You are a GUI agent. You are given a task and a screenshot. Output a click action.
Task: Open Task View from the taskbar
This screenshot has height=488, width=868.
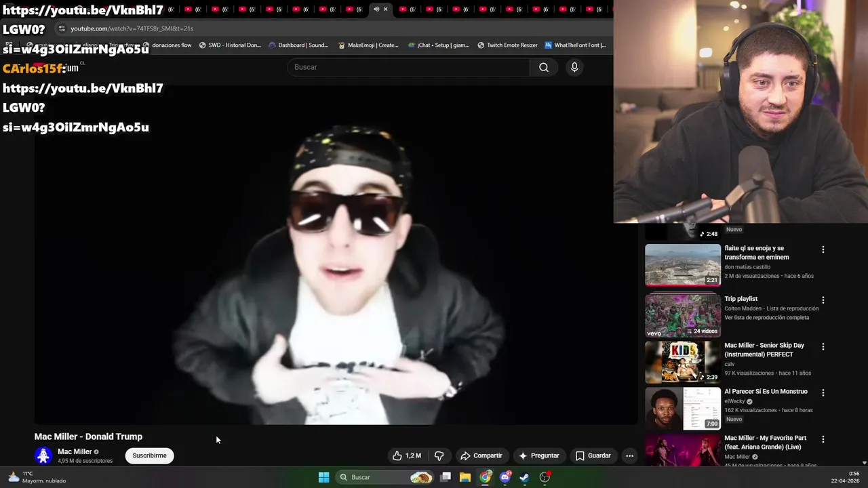[446, 477]
